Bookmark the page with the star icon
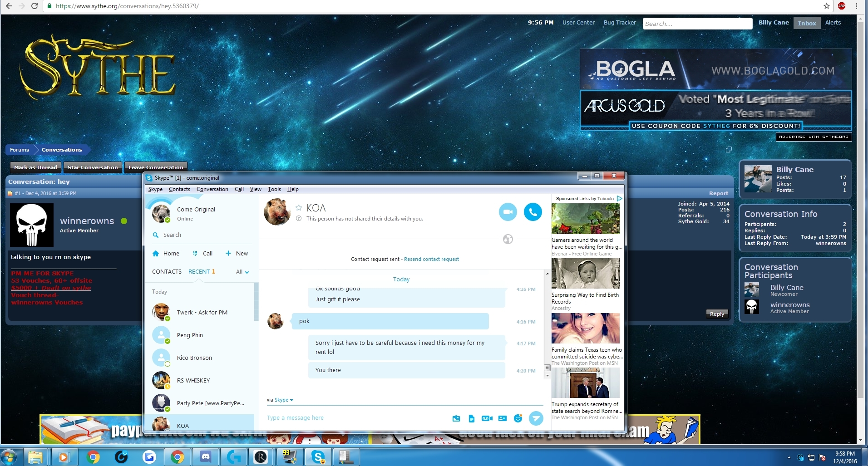Viewport: 868px width, 466px height. 827,6
